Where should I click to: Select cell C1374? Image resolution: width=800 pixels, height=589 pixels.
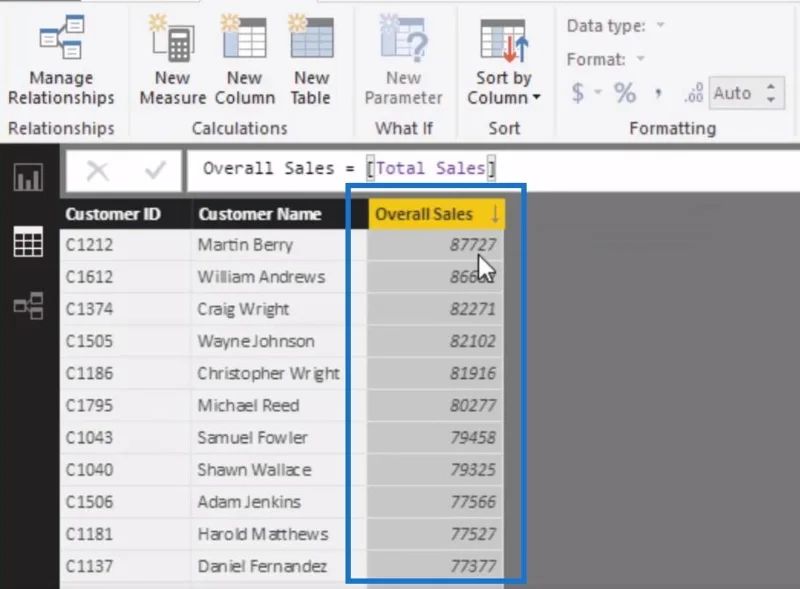(x=126, y=309)
